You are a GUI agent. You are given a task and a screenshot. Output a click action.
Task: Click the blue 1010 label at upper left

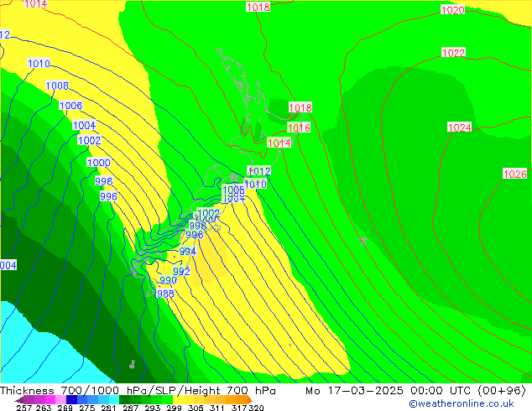click(39, 64)
